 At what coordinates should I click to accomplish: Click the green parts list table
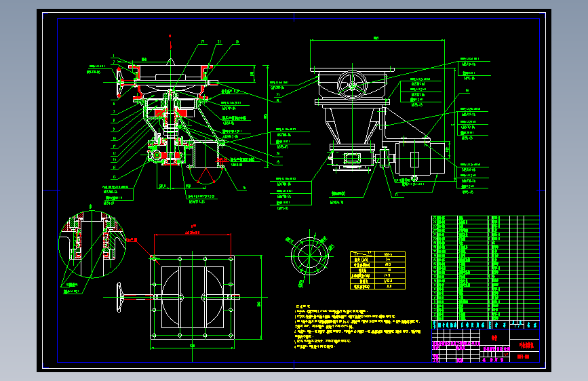tap(485, 268)
